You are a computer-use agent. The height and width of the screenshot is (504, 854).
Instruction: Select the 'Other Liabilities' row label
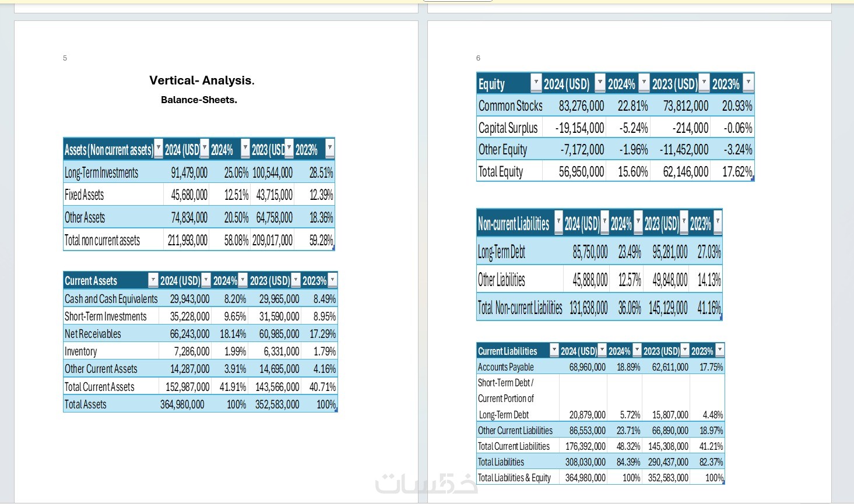pos(501,280)
